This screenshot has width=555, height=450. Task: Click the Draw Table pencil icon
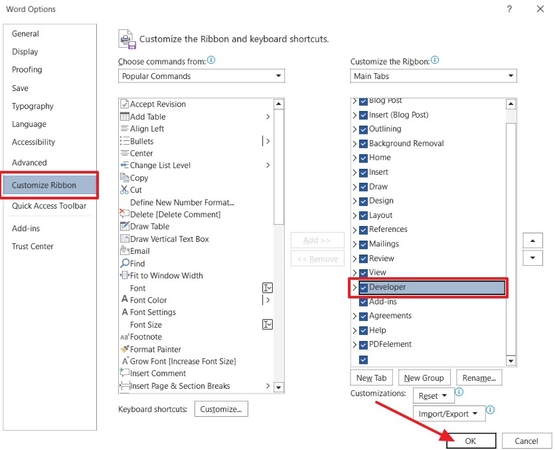tap(125, 226)
